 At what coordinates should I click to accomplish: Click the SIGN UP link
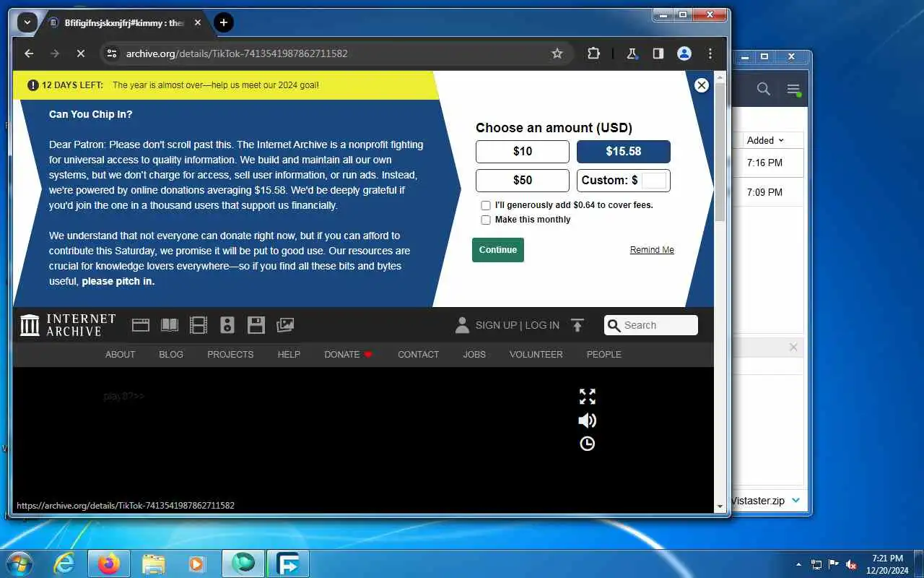(x=496, y=325)
